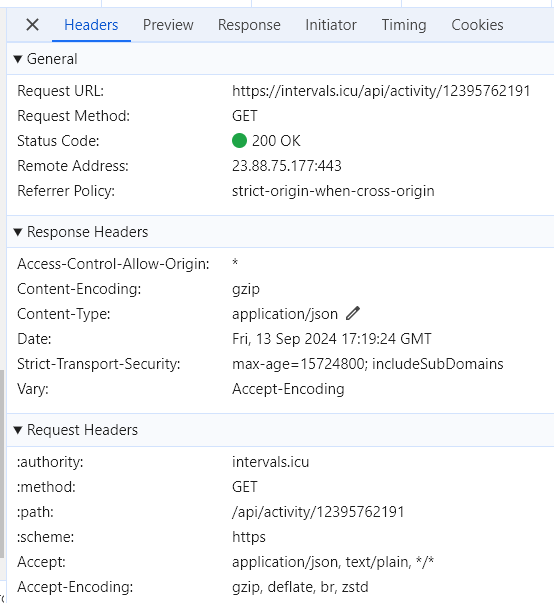Screen dimensions: 554x603
Task: Switch to the Cookies tab
Action: click(477, 25)
